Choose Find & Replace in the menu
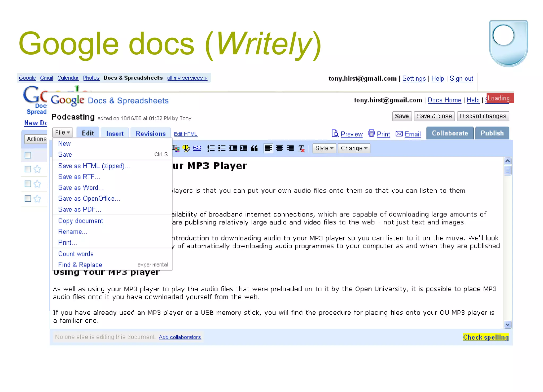Viewport: 543px width, 392px height. pyautogui.click(x=112, y=265)
